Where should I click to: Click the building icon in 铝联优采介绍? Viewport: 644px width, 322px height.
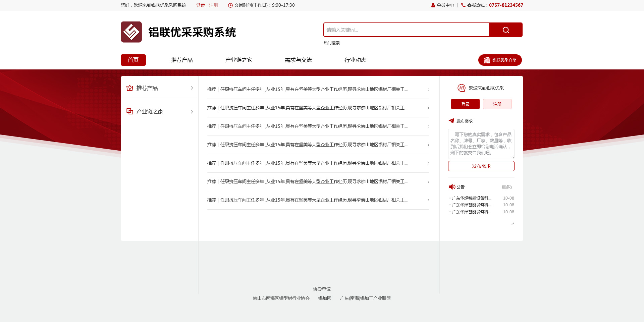(x=487, y=60)
